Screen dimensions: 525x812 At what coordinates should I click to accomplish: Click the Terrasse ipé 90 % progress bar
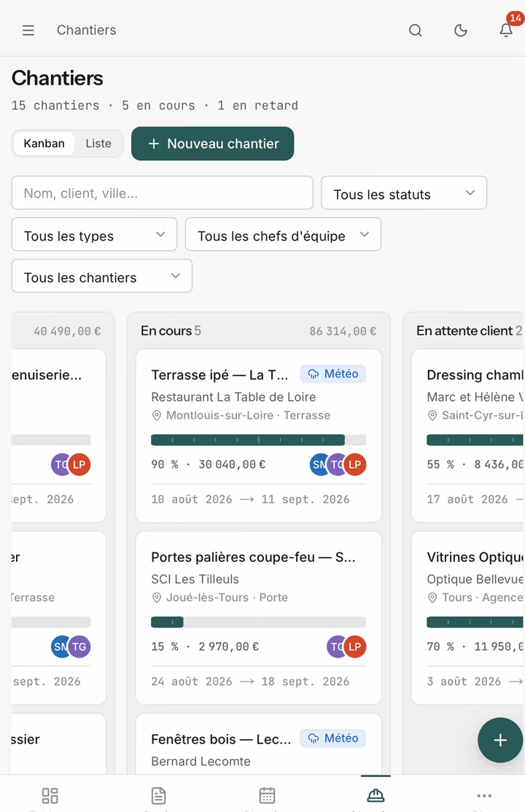[x=259, y=440]
